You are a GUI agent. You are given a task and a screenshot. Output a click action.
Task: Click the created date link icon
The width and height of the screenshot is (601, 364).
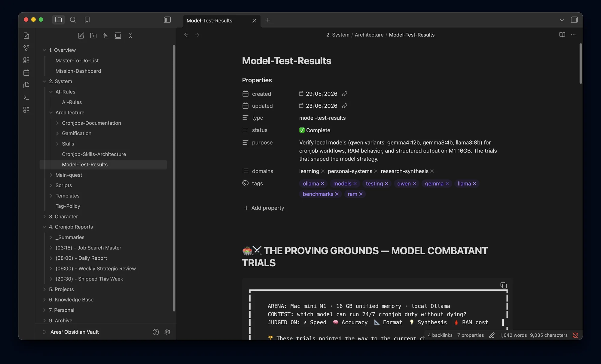[x=344, y=94]
